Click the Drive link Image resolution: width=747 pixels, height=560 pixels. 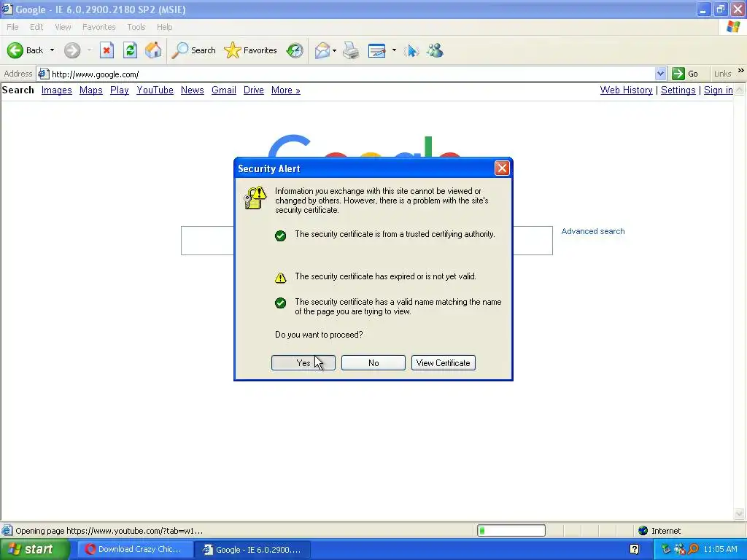click(x=253, y=90)
